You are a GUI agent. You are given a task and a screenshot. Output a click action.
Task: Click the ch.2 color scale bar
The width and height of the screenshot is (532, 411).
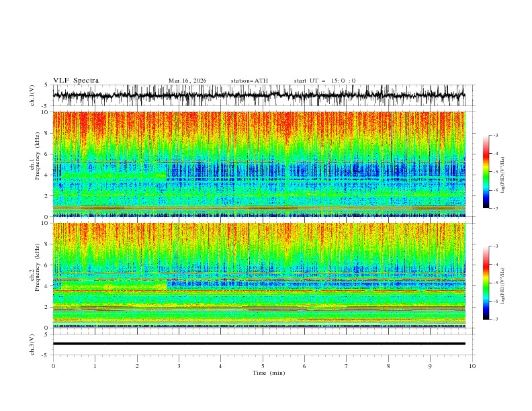click(486, 283)
